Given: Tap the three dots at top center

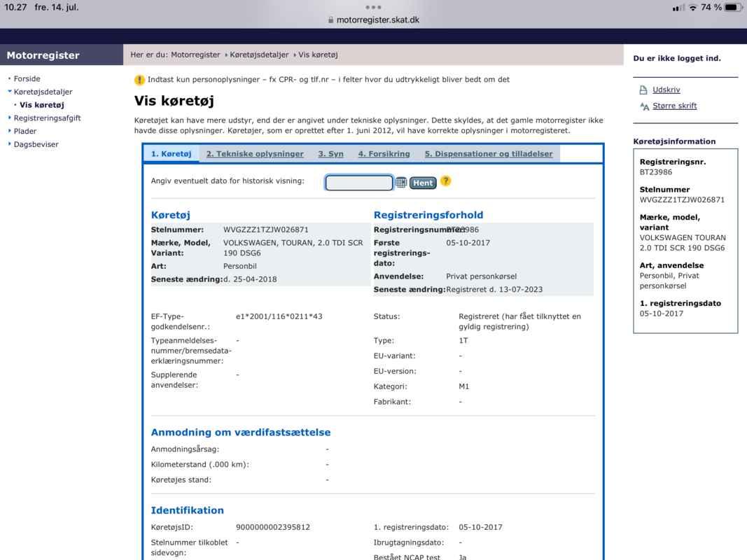Looking at the screenshot, I should pyautogui.click(x=373, y=7).
